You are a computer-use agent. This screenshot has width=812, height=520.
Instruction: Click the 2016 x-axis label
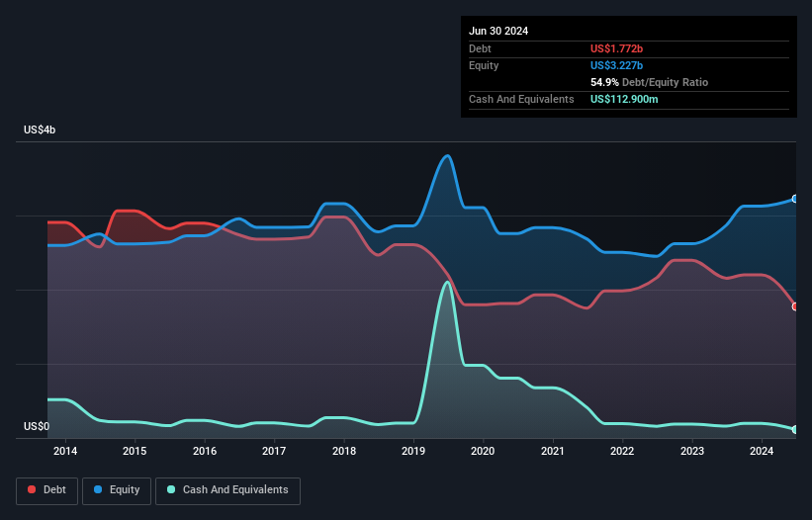click(x=205, y=451)
